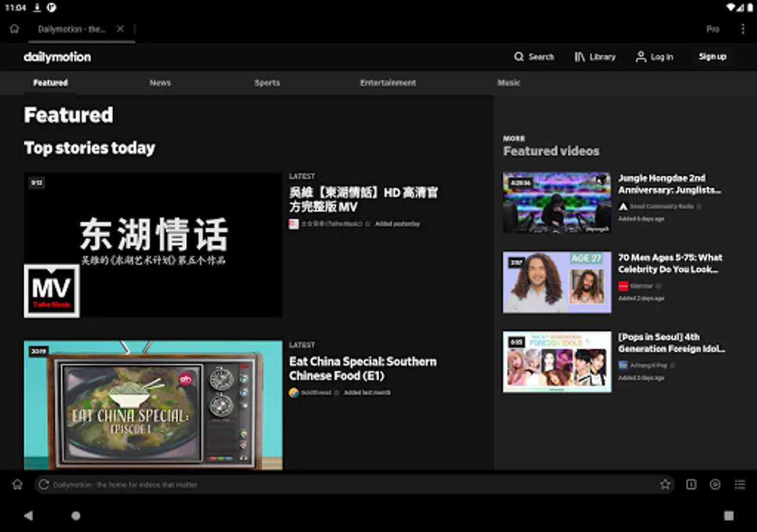Open Jungle Hongdae 2nd Anniversary title
This screenshot has width=757, height=532.
(x=669, y=184)
